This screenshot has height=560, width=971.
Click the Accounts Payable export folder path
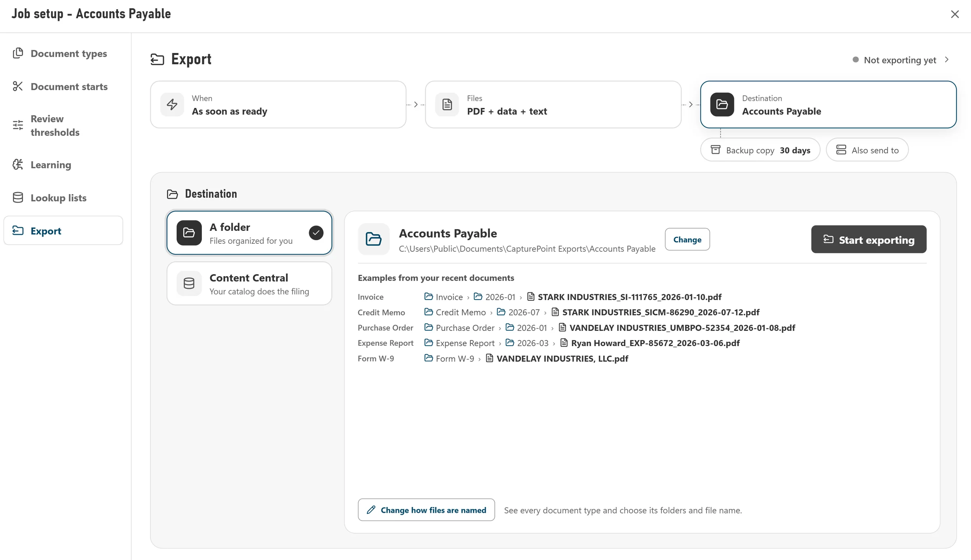(x=527, y=249)
